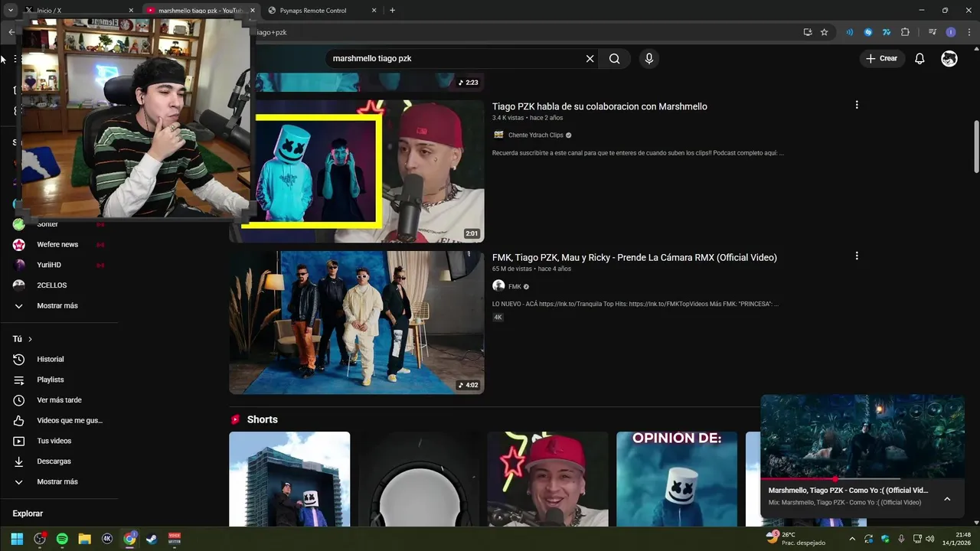Viewport: 980px width, 551px height.
Task: Open the Chrome three-dot menu
Action: 968,32
